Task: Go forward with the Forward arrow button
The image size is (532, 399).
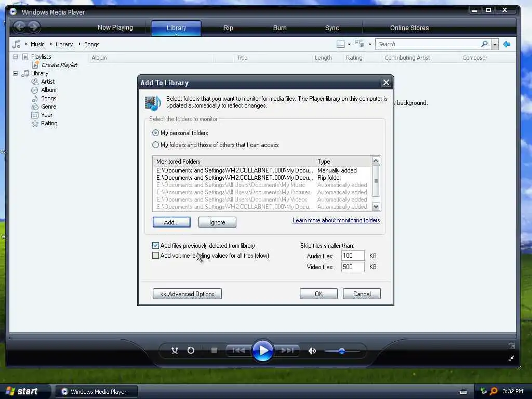Action: click(34, 27)
